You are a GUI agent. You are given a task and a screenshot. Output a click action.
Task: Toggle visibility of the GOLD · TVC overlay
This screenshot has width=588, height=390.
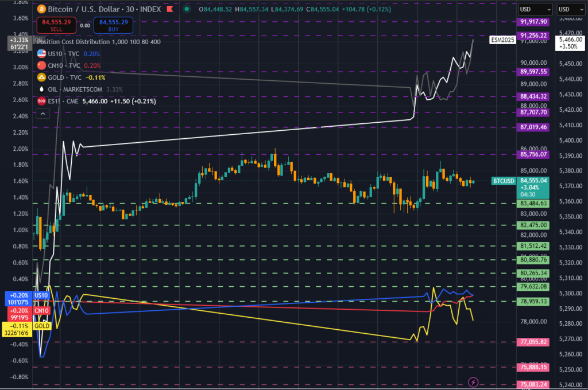point(65,77)
